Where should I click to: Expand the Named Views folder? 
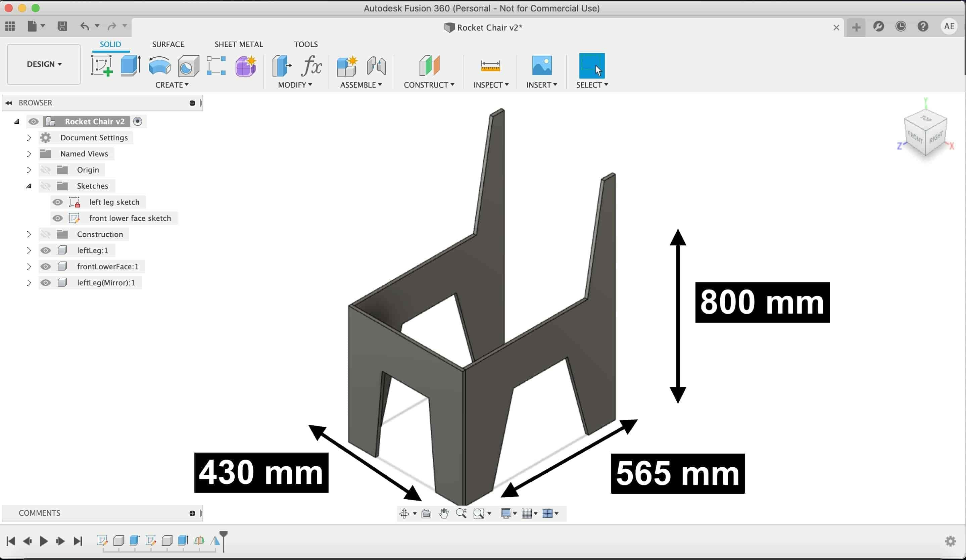[28, 153]
